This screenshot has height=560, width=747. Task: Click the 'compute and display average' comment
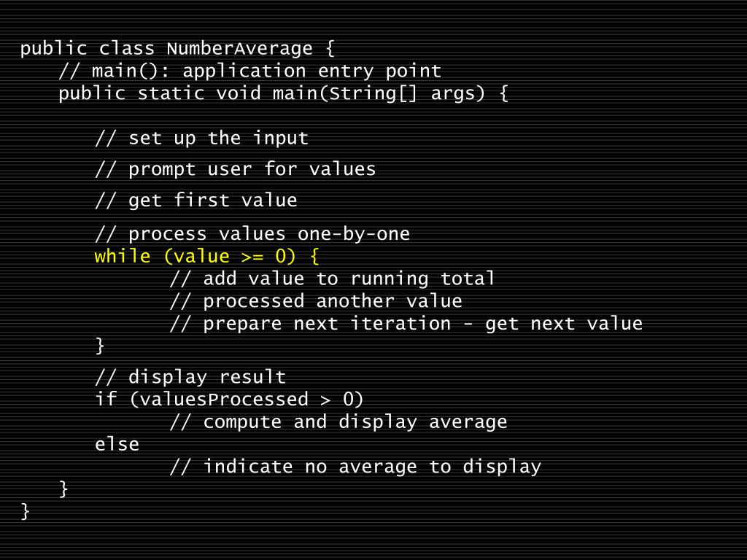tap(338, 422)
